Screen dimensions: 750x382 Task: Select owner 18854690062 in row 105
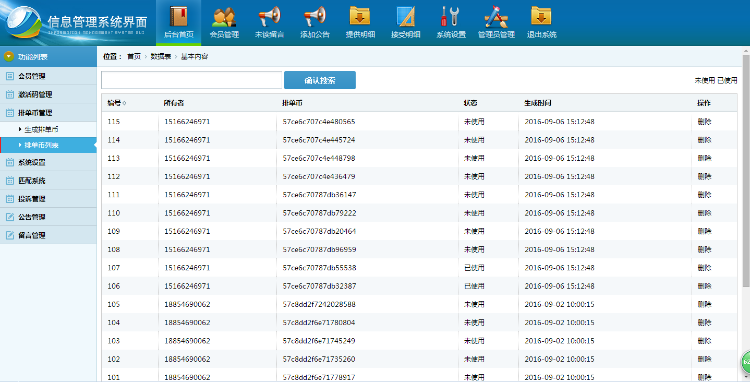click(187, 304)
